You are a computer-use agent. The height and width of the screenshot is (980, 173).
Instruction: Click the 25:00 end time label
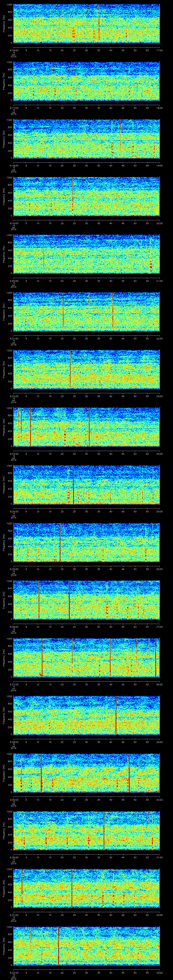tap(160, 511)
